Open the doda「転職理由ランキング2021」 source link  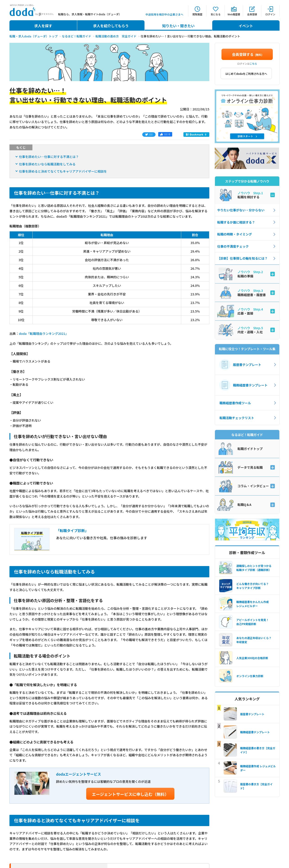pos(43,334)
